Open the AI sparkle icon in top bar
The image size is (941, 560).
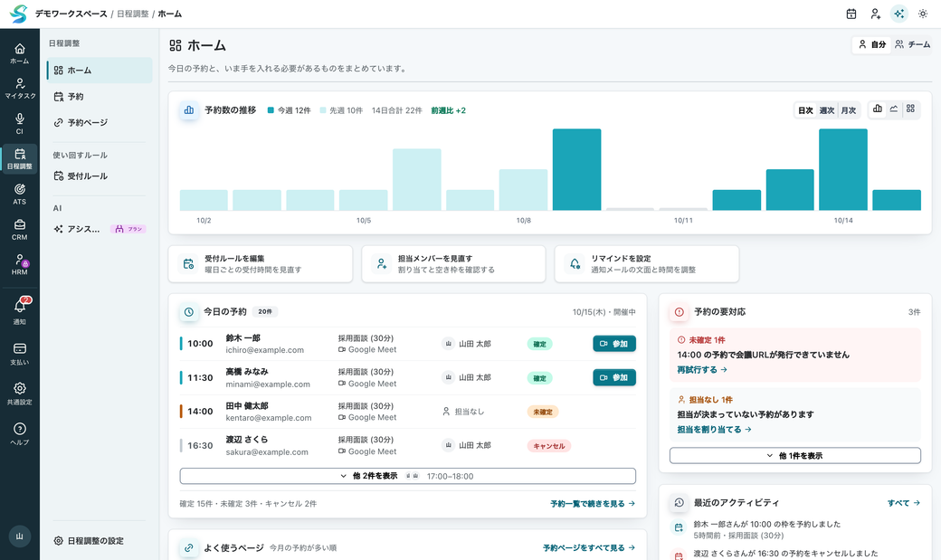[899, 14]
